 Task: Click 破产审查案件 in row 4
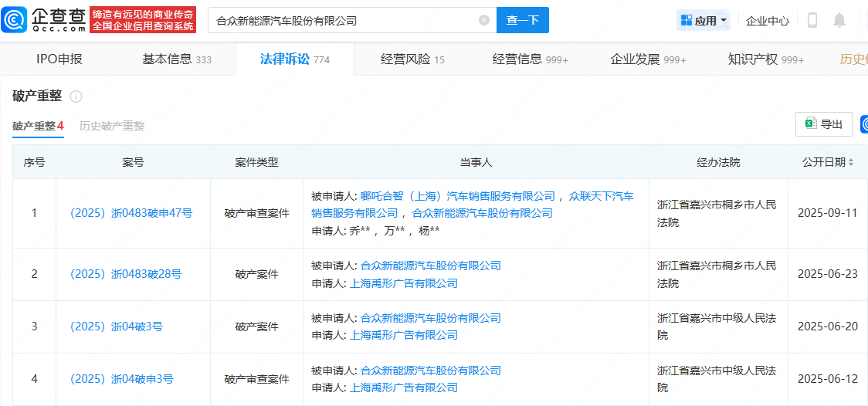click(256, 379)
